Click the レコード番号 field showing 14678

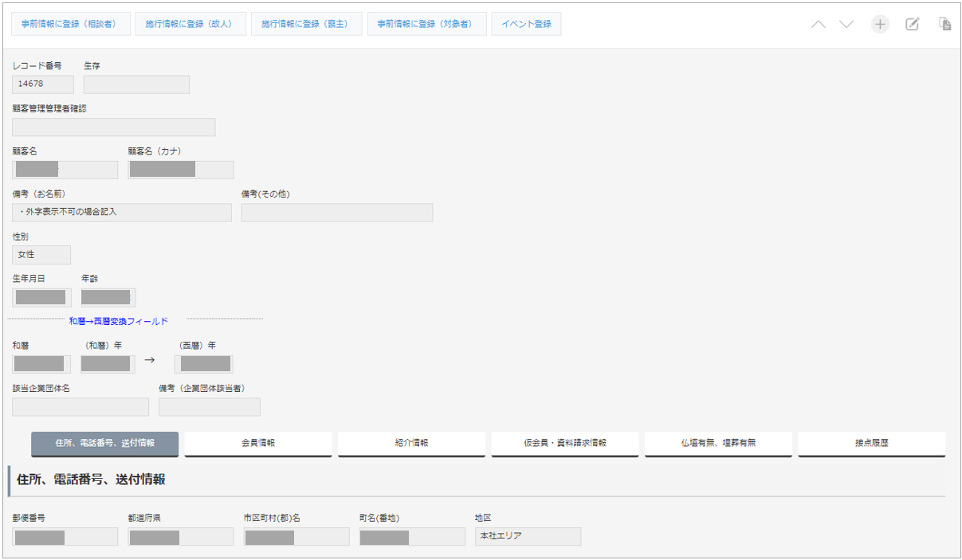[43, 84]
